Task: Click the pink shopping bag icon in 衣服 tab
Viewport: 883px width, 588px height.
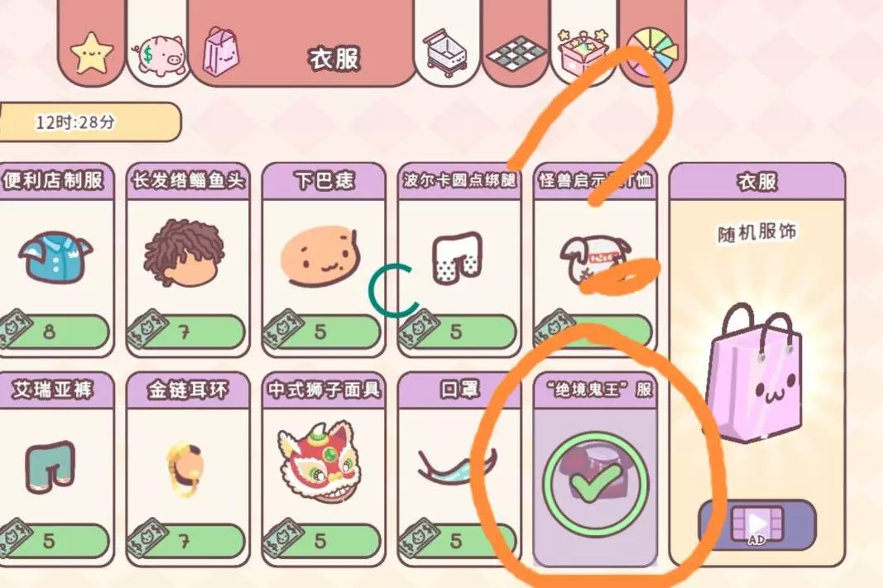Action: (x=221, y=52)
